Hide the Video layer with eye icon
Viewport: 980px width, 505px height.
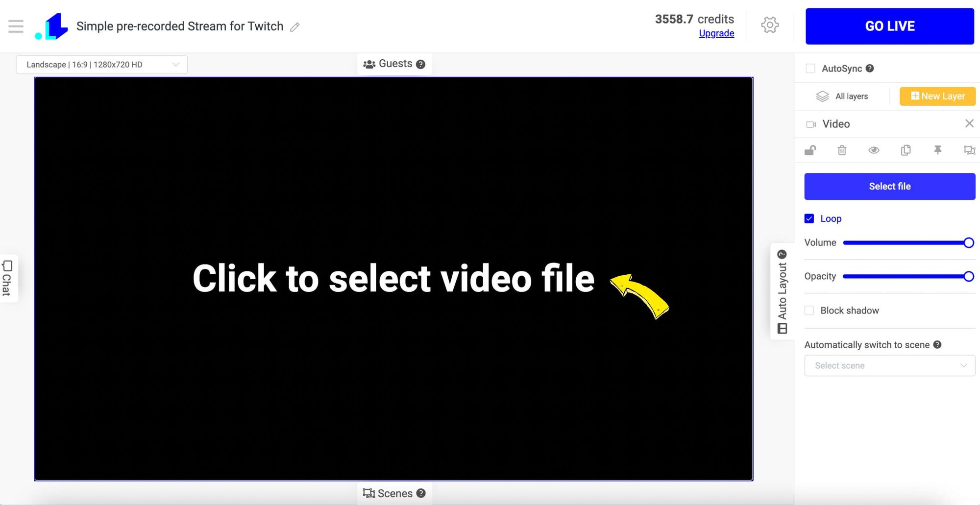click(875, 150)
